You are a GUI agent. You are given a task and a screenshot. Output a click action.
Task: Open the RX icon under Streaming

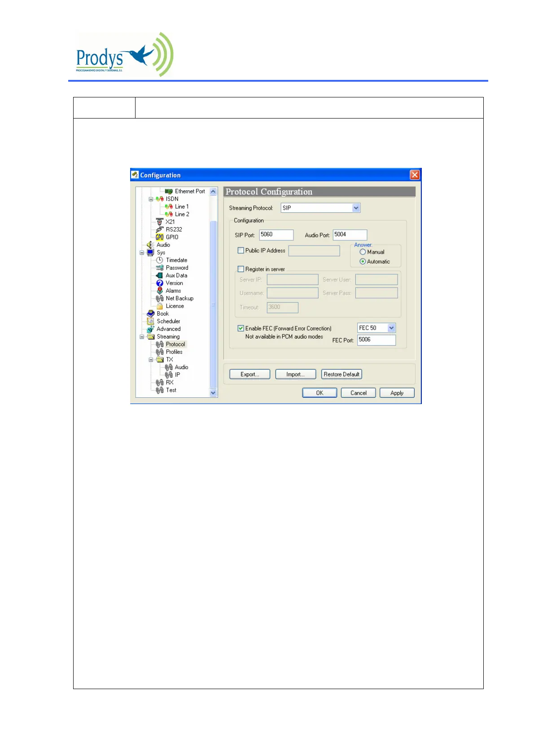click(x=160, y=382)
